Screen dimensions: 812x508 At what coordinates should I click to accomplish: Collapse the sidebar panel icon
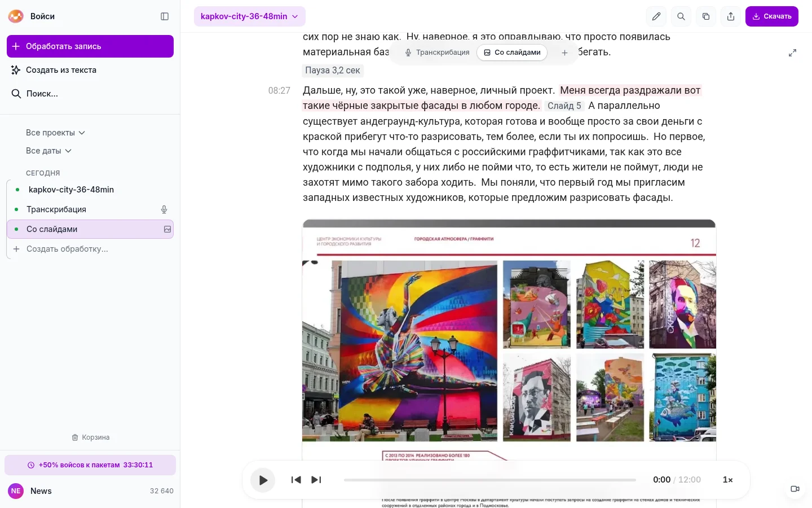[165, 16]
